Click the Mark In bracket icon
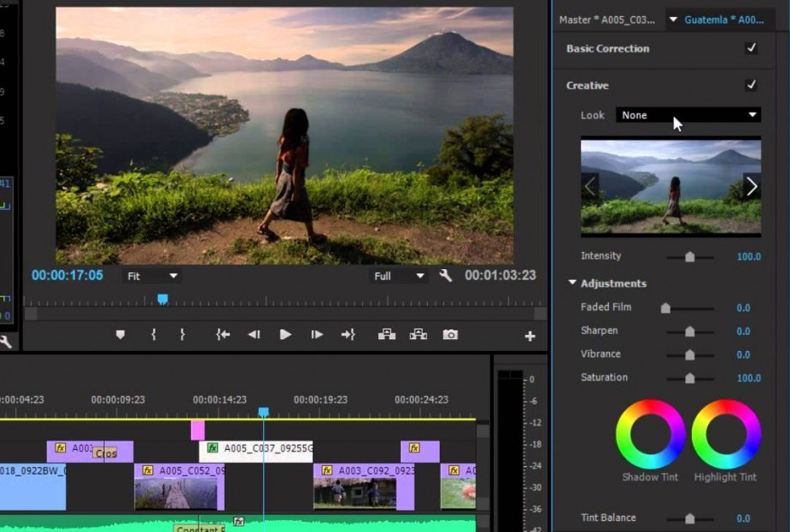This screenshot has width=790, height=532. pos(154,335)
